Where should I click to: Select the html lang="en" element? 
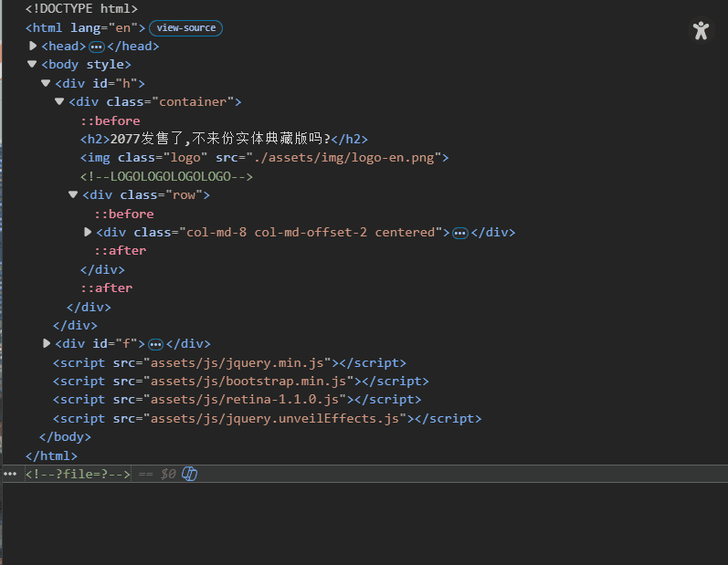[86, 27]
